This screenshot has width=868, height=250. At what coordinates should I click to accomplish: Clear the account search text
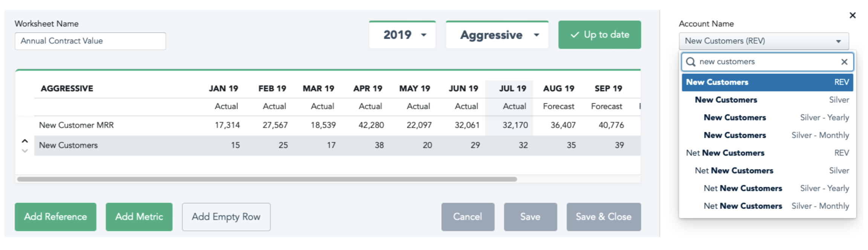click(x=844, y=62)
